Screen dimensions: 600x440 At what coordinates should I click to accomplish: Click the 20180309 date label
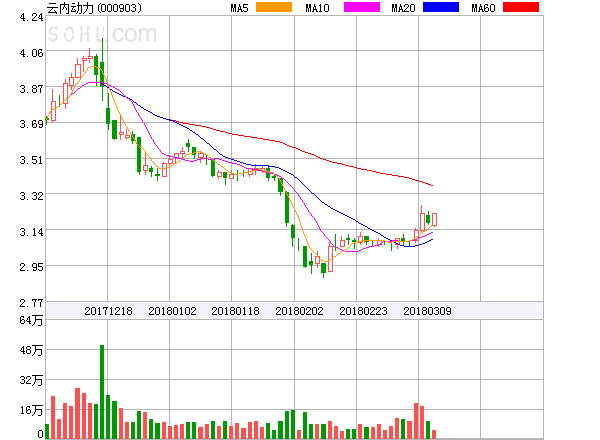[x=427, y=311]
